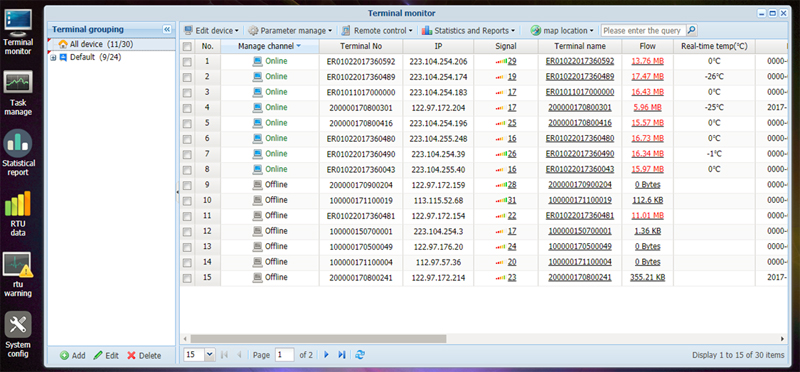The height and width of the screenshot is (372, 800).
Task: Check the row 15 checkbox
Action: tap(187, 278)
